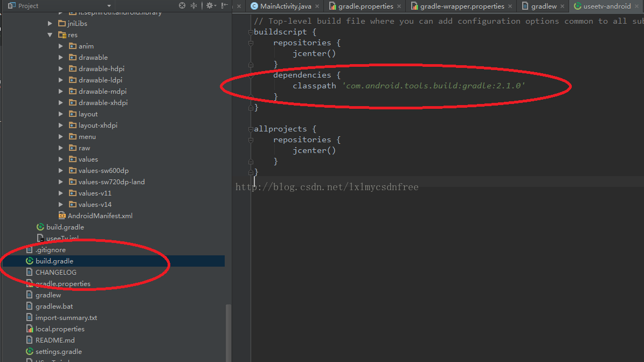Select AndroidManifest.xml in the project tree

coord(100,215)
